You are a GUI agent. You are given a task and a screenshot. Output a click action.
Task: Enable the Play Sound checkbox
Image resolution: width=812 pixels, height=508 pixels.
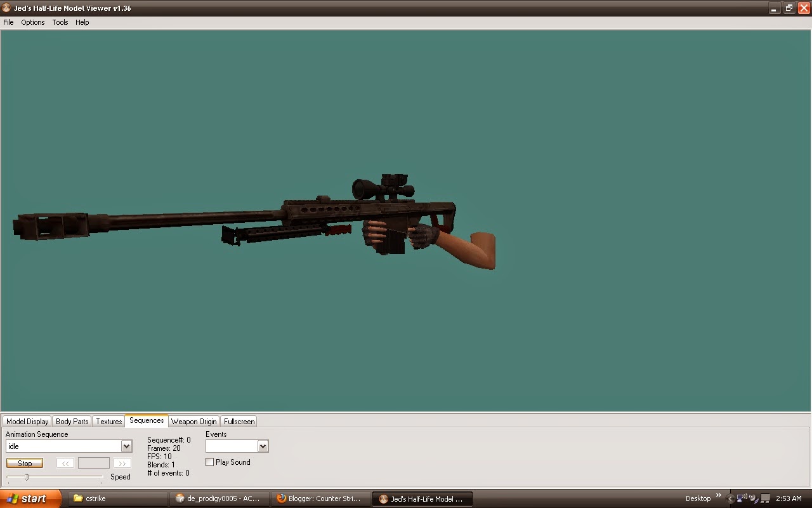(209, 462)
